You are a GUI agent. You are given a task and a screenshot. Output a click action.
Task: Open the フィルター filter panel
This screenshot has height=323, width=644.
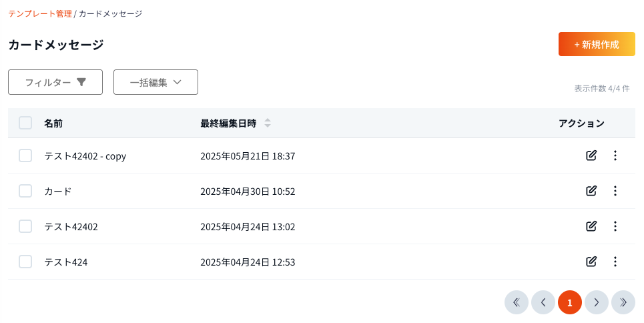point(55,82)
